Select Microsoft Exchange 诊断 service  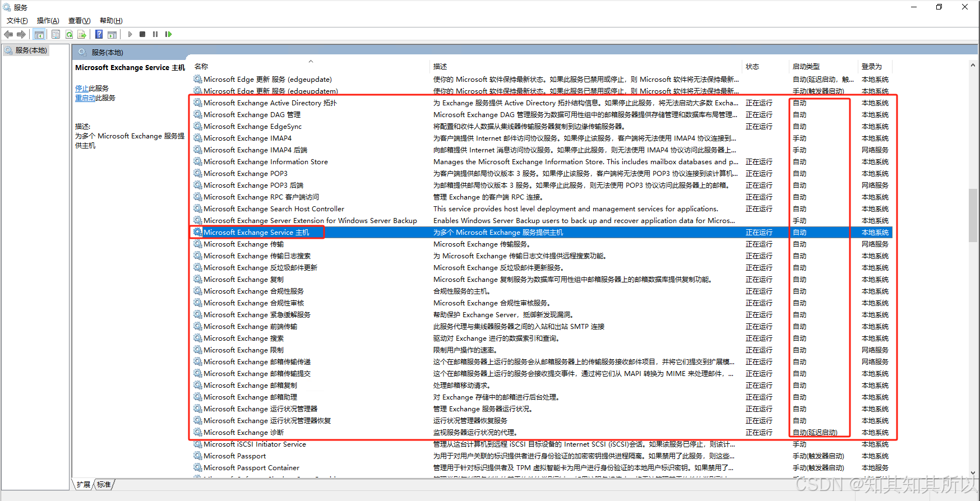click(243, 432)
